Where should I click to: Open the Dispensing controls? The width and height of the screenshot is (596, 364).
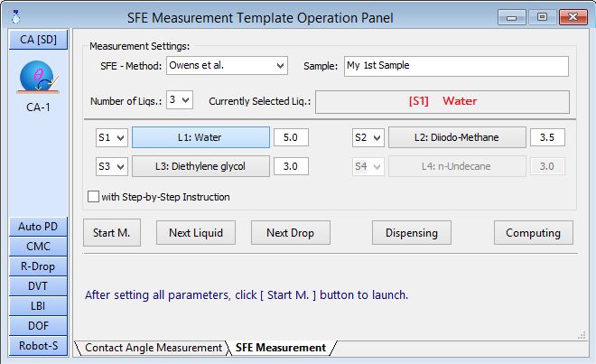point(412,232)
